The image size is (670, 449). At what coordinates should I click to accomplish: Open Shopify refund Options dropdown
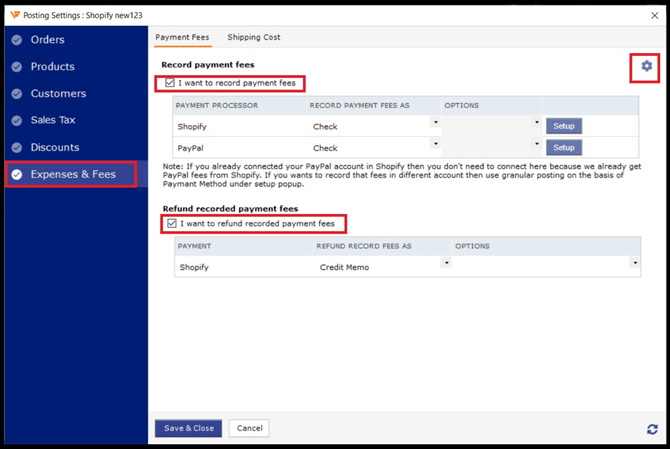(634, 263)
